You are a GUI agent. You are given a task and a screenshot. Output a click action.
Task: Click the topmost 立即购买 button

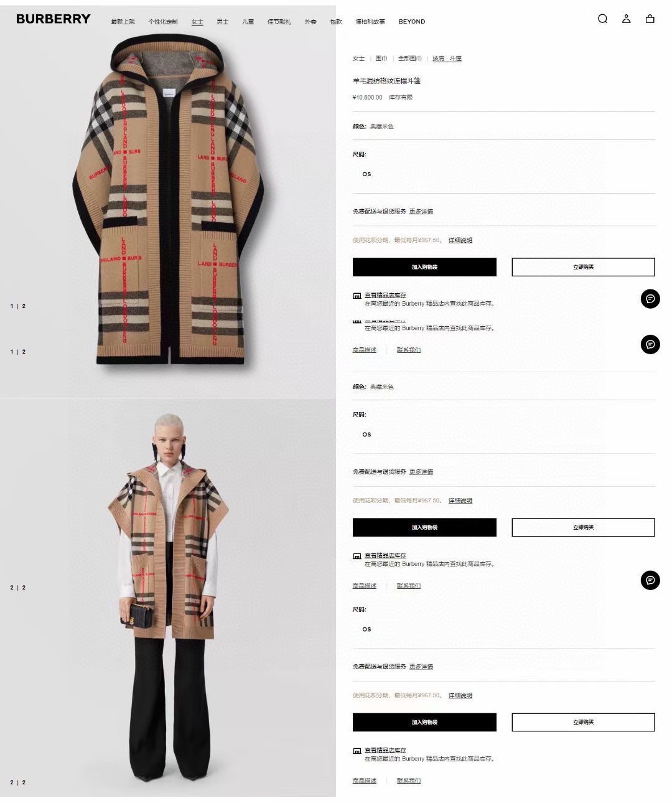click(583, 267)
